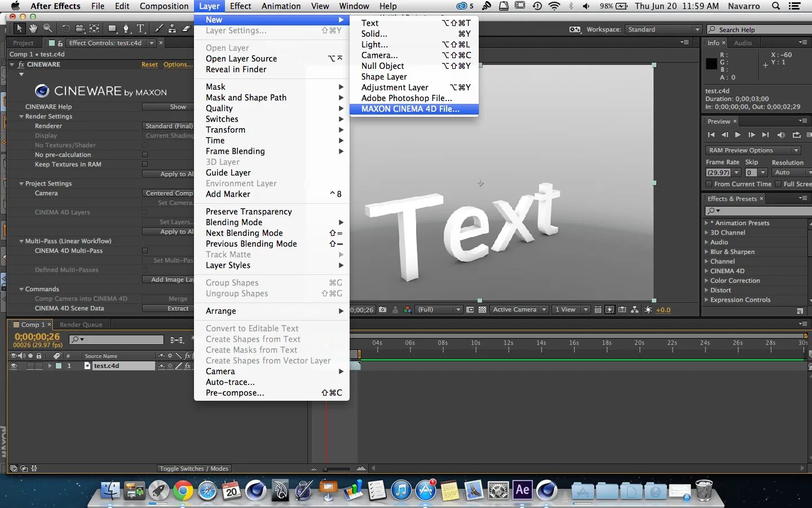Image resolution: width=812 pixels, height=508 pixels.
Task: Select the Eraser tool
Action: click(186, 29)
